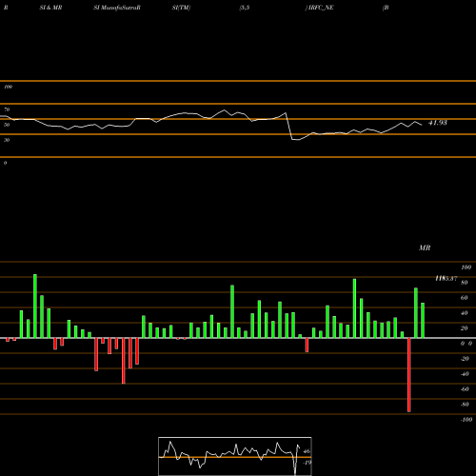Viewport: 476px width, 476px height.
Task: Click the 80 label on MR axis
Action: coord(465,283)
